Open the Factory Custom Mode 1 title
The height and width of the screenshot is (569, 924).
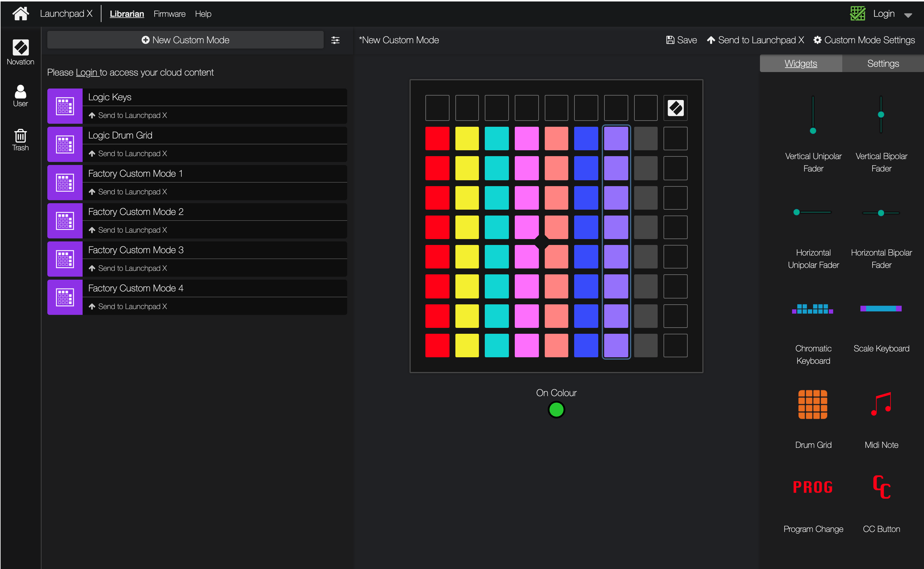point(136,173)
